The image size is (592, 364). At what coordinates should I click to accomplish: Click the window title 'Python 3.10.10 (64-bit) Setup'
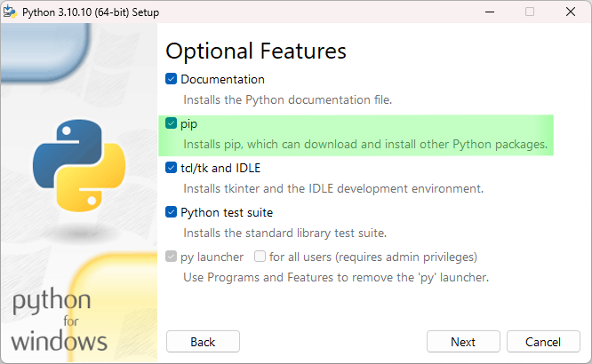click(91, 12)
